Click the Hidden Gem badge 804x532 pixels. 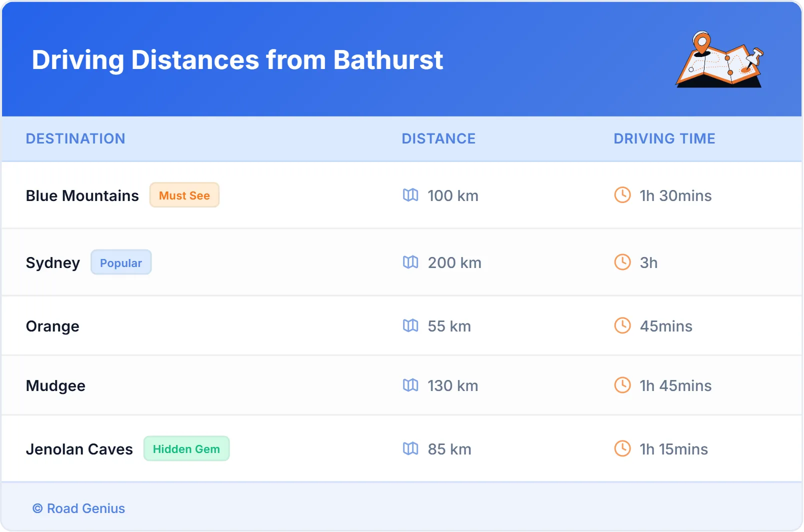point(186,448)
